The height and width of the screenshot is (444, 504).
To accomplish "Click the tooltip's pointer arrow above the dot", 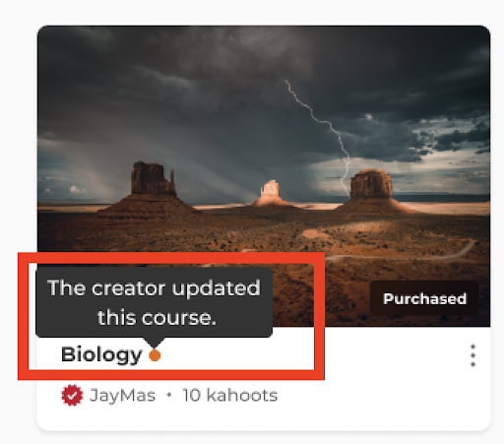I will pos(155,343).
